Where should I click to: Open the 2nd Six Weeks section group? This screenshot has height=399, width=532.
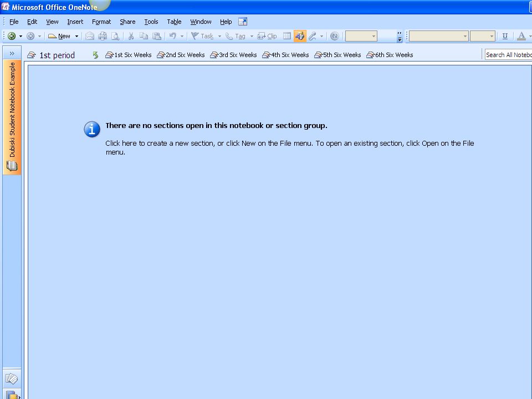click(x=181, y=55)
